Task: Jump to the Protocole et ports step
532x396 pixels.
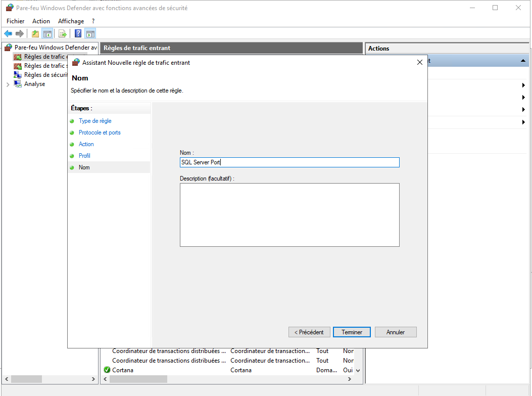Action: click(100, 133)
